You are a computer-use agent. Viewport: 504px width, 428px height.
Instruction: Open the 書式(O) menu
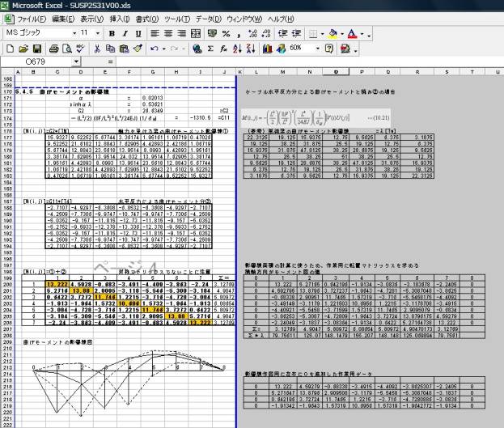[147, 19]
